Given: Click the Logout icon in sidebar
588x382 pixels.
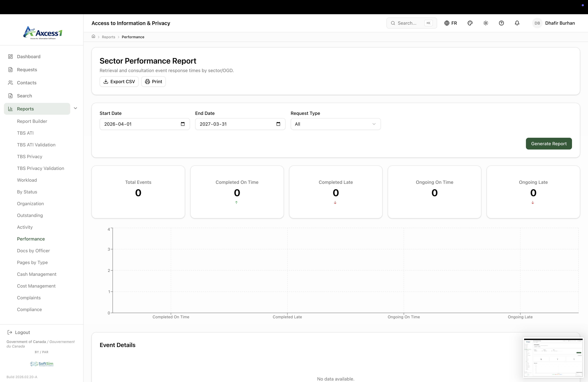Looking at the screenshot, I should pos(10,332).
